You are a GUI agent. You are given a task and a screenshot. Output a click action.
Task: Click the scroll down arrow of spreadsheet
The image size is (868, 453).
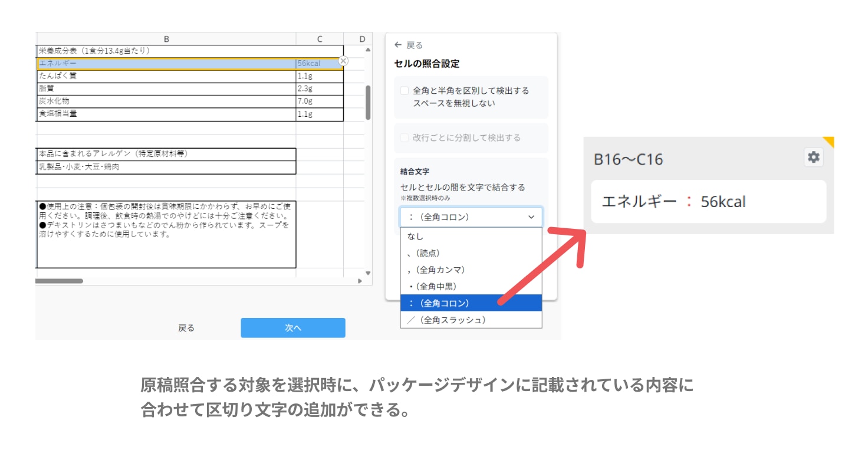(369, 273)
